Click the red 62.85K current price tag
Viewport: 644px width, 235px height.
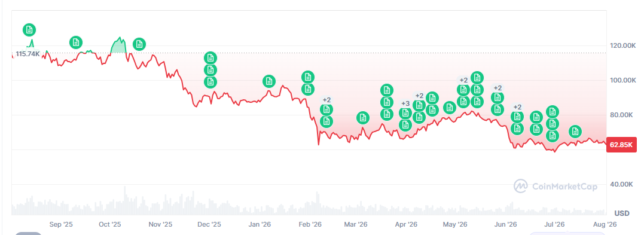click(621, 145)
